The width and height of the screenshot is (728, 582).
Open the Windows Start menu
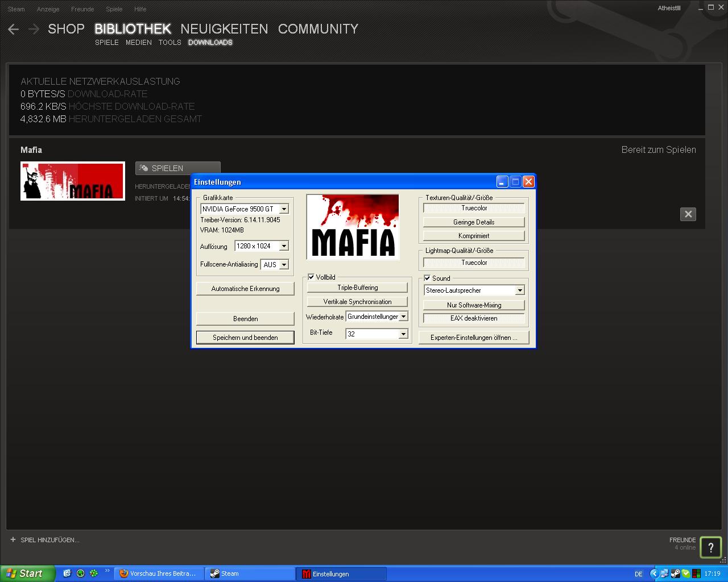pyautogui.click(x=27, y=573)
